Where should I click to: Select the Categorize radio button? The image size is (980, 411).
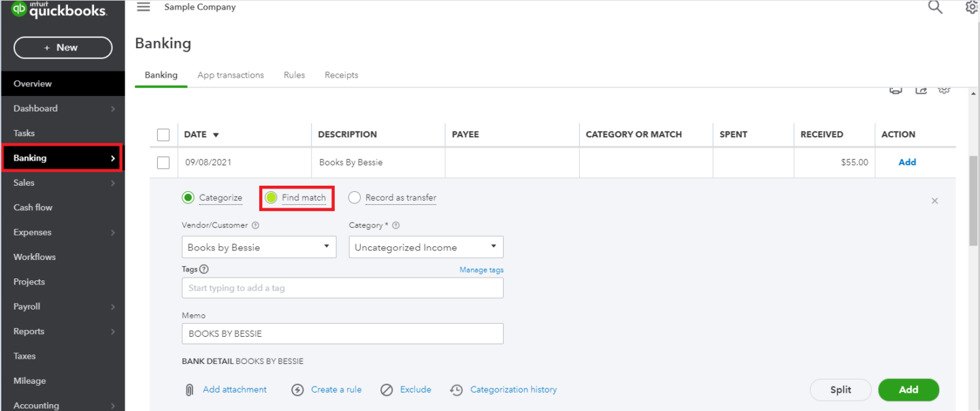click(188, 198)
